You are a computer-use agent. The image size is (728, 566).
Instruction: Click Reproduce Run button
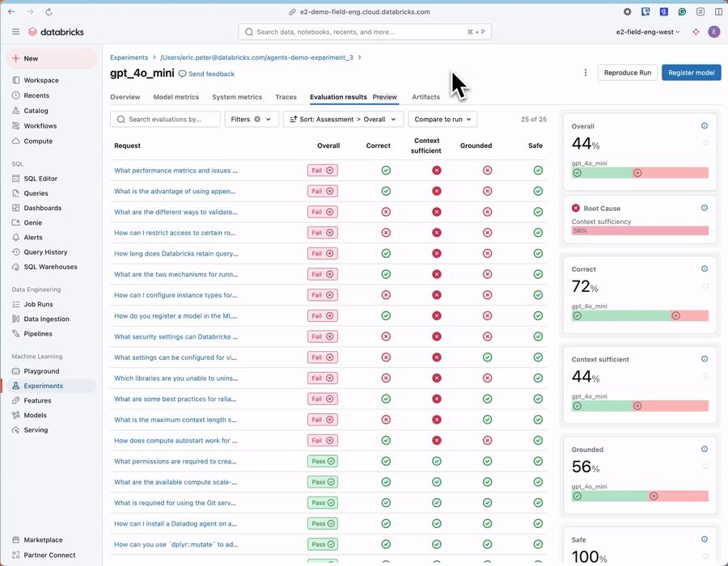[x=627, y=73]
